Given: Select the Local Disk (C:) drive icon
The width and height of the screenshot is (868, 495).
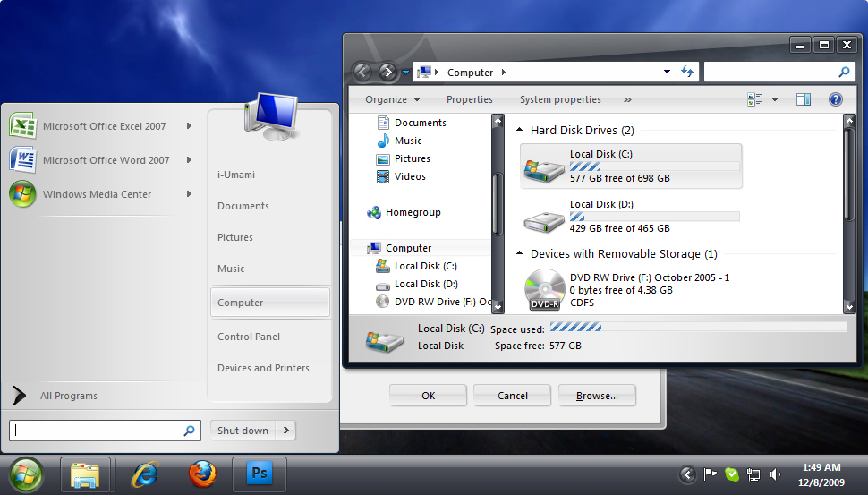Looking at the screenshot, I should point(544,170).
